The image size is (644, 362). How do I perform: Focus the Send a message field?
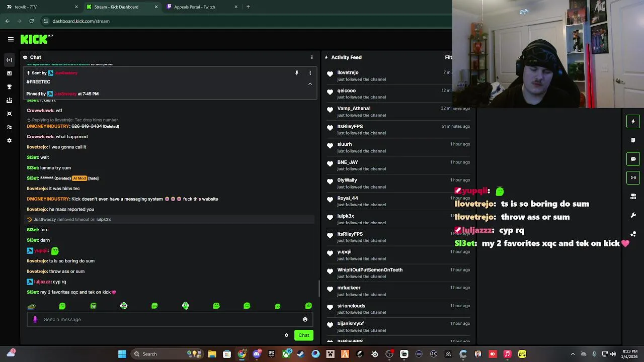tap(170, 319)
